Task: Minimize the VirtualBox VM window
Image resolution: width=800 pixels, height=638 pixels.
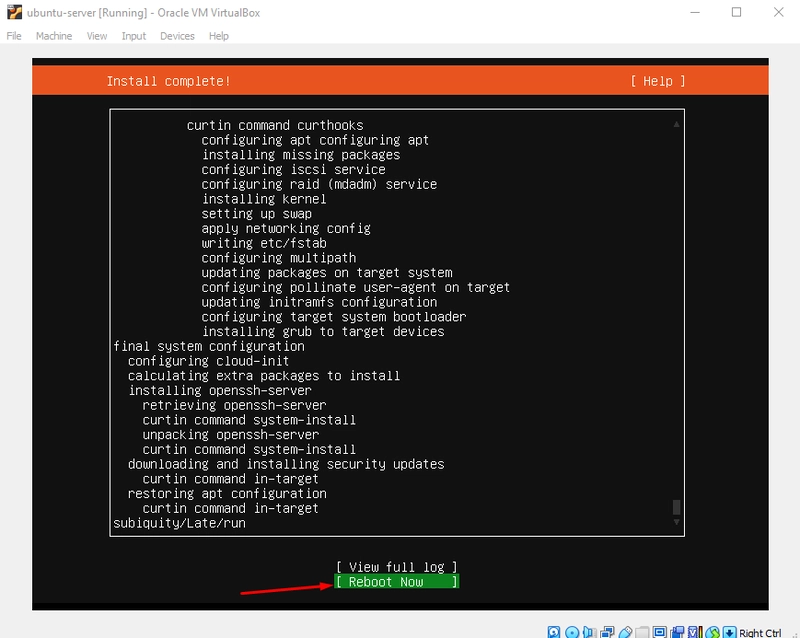Action: tap(695, 12)
